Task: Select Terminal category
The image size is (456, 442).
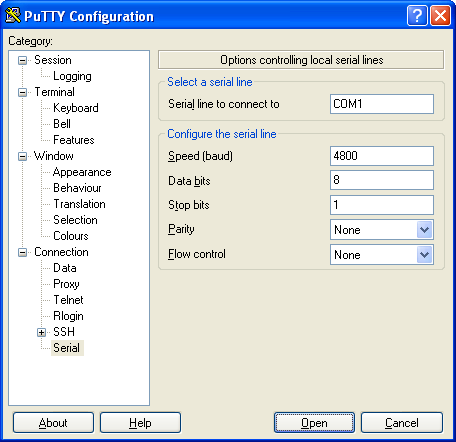Action: tap(54, 92)
